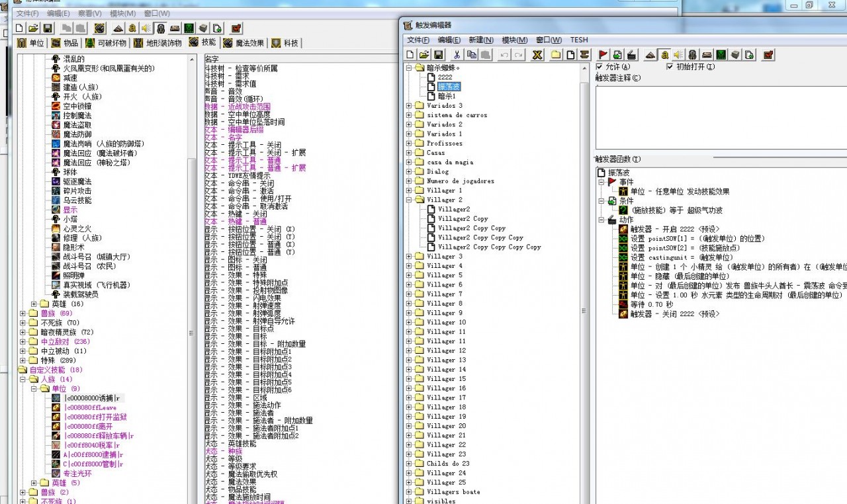
Task: Select 触发器 - 关闭 2222 action
Action: [x=674, y=314]
